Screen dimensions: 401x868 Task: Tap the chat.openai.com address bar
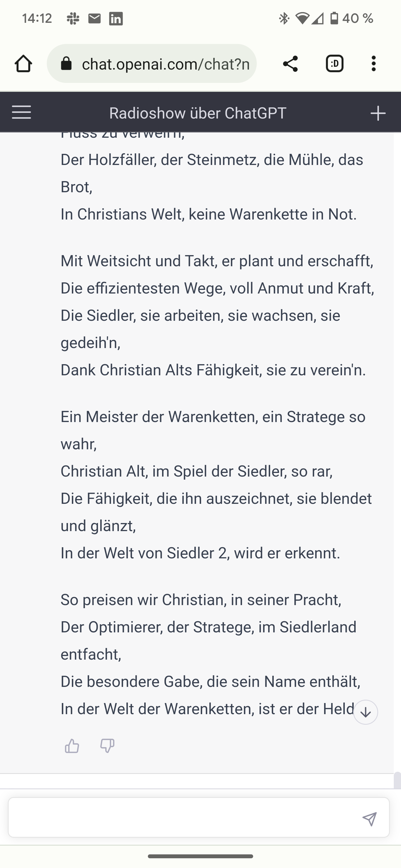pyautogui.click(x=165, y=64)
